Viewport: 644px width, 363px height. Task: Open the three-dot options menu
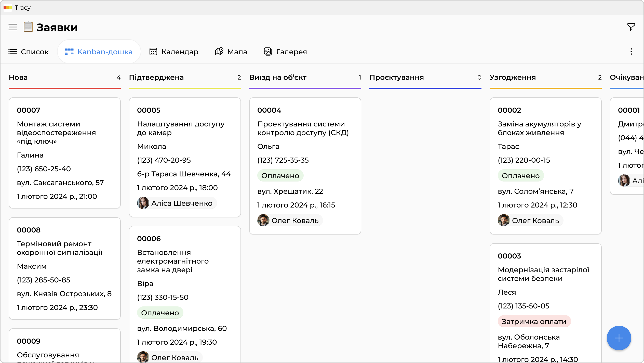click(x=631, y=51)
